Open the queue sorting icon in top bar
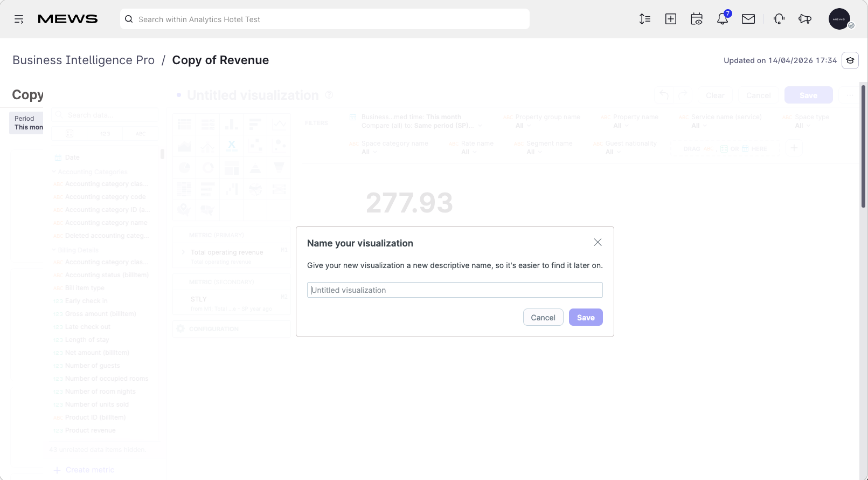The width and height of the screenshot is (868, 480). tap(645, 19)
